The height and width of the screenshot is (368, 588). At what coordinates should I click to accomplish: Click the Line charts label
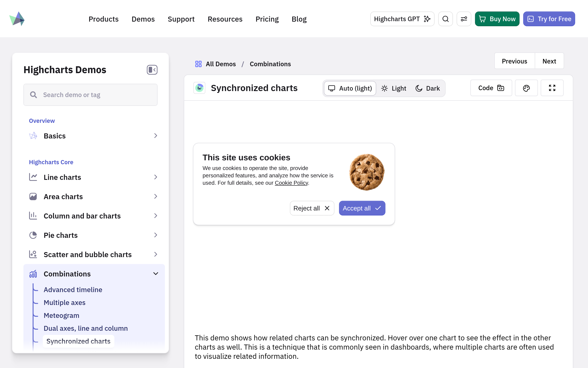pos(62,177)
